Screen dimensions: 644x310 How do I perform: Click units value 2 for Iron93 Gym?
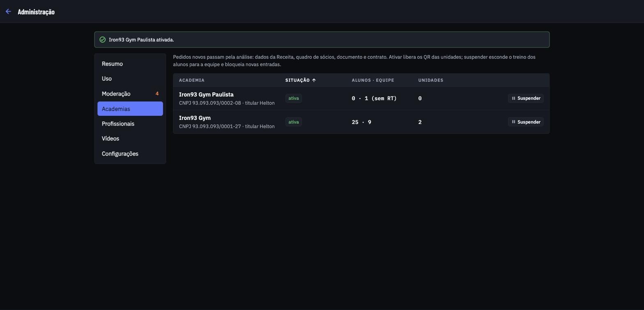(420, 122)
